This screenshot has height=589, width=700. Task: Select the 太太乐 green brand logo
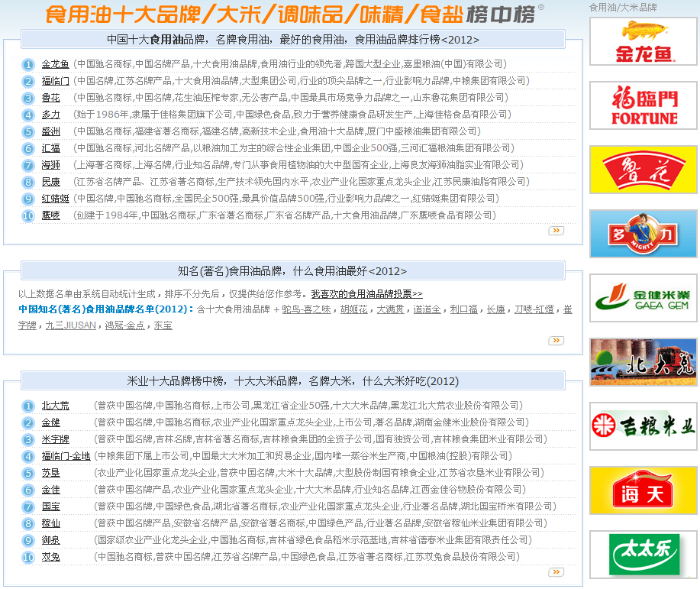pyautogui.click(x=644, y=555)
